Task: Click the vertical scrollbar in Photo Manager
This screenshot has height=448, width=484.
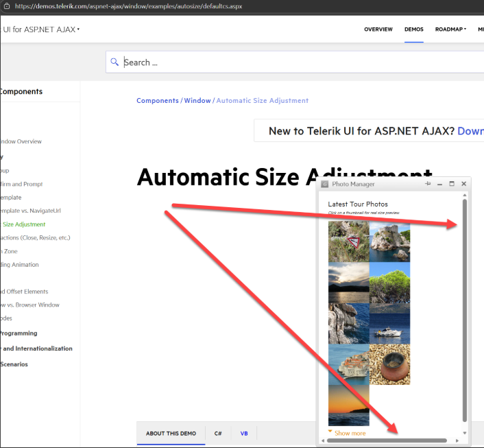Action: coord(465,309)
